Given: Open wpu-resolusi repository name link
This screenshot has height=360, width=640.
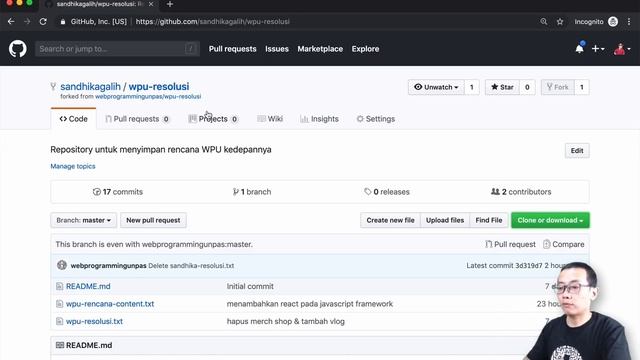Looking at the screenshot, I should pos(159,87).
